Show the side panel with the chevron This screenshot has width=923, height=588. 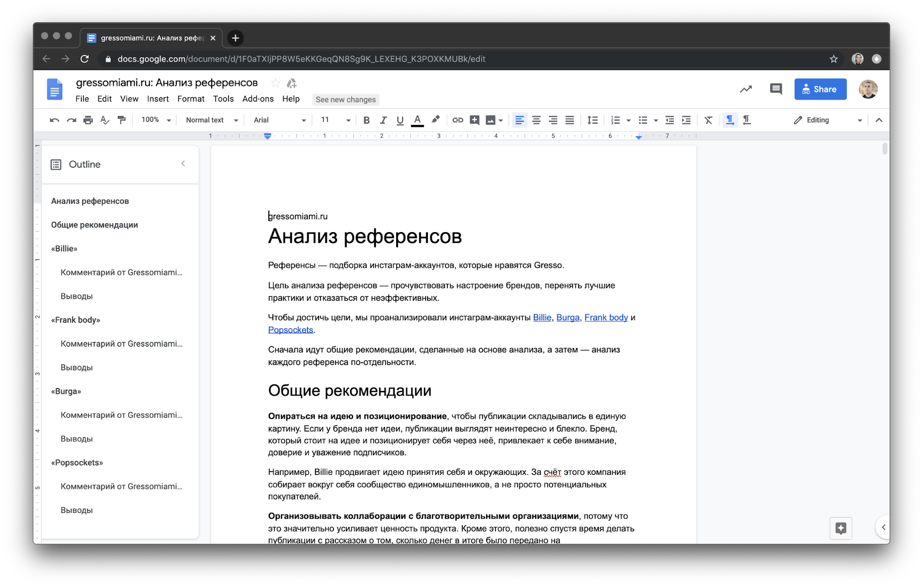click(883, 527)
